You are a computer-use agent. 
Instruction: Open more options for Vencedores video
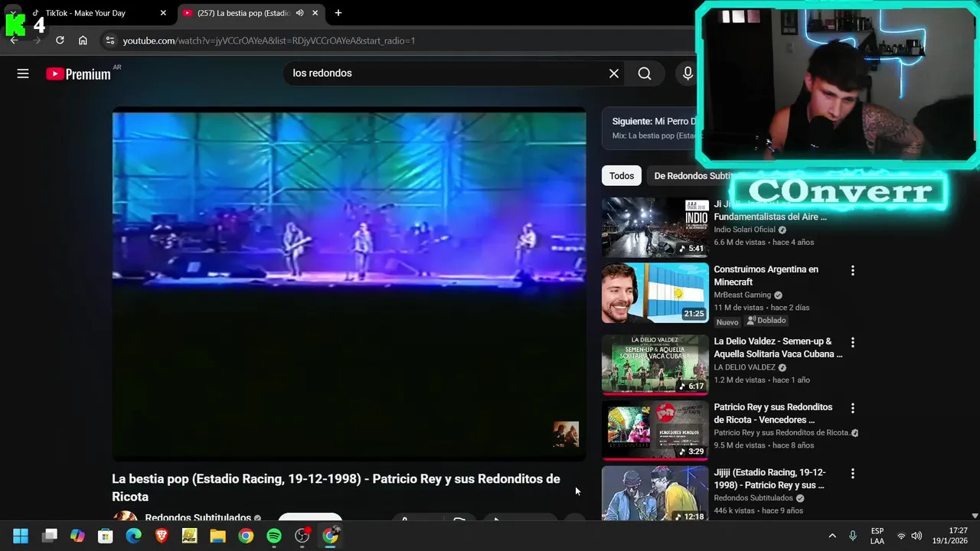[853, 408]
